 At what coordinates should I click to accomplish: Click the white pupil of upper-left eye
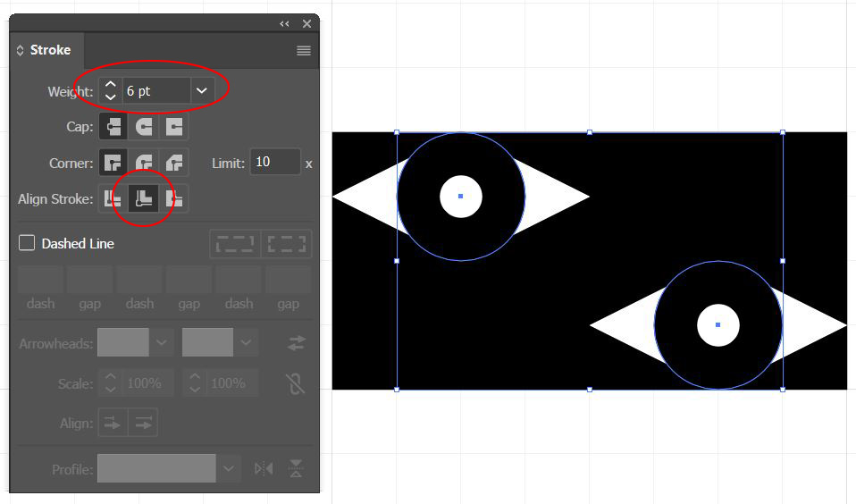point(461,197)
